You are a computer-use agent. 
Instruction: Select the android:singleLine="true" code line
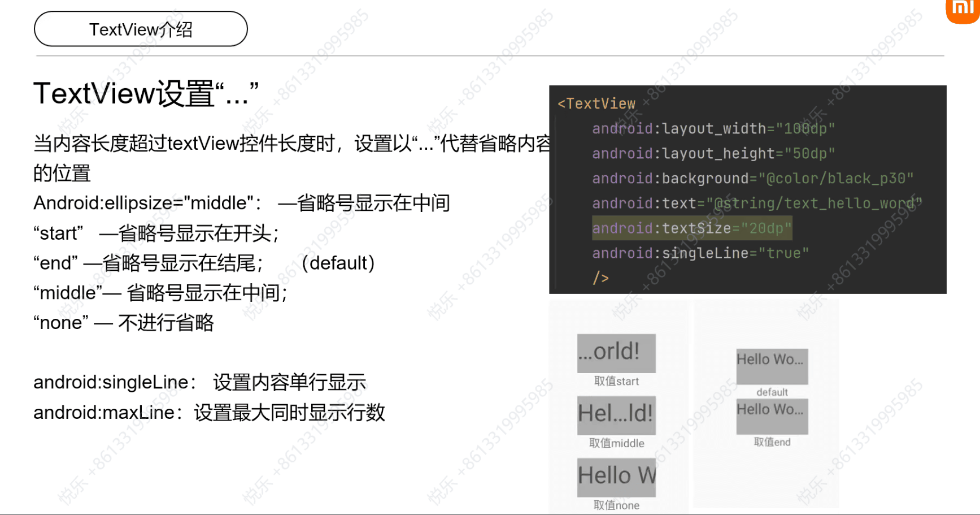700,253
